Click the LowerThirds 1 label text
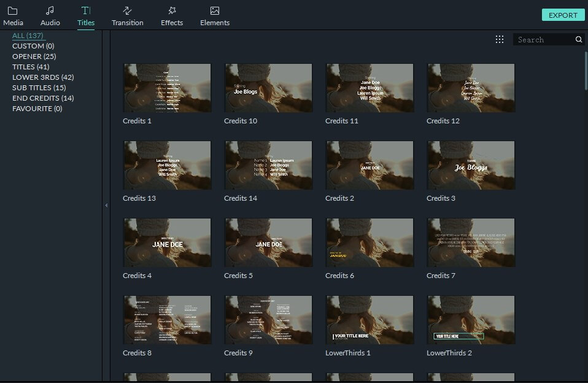Image resolution: width=588 pixels, height=383 pixels. 347,353
